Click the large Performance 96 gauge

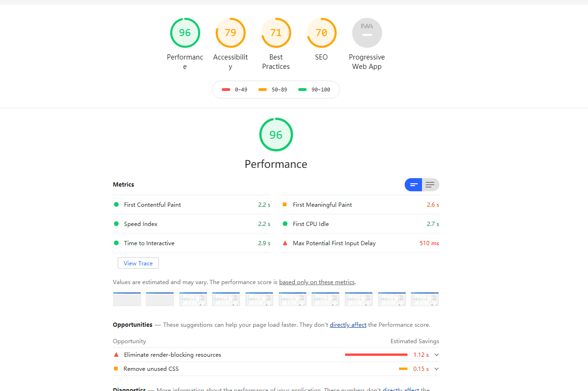(276, 135)
